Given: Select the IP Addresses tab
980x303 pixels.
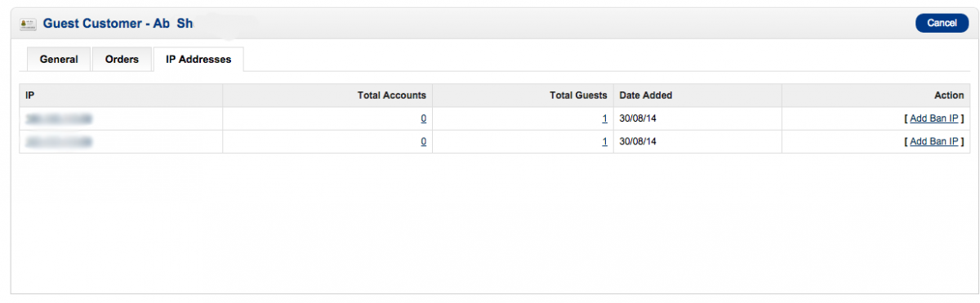Looking at the screenshot, I should pyautogui.click(x=198, y=60).
